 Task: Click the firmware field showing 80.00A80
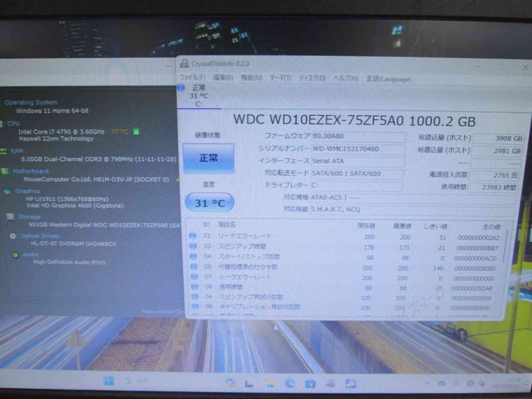359,136
